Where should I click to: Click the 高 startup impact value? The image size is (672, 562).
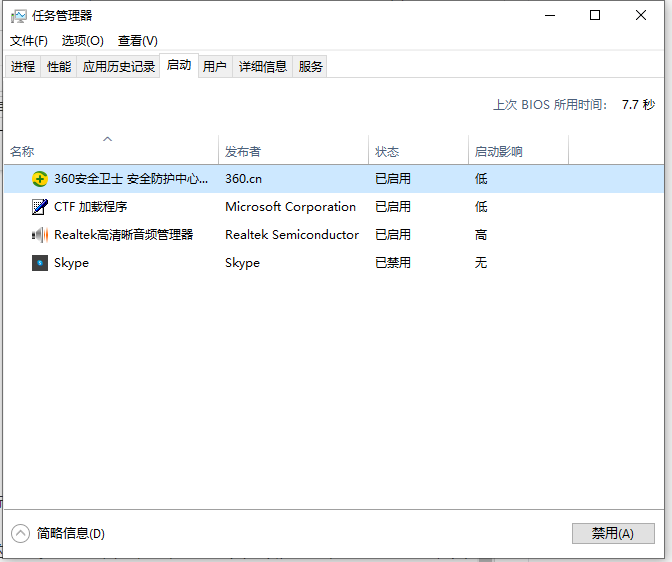coord(481,235)
